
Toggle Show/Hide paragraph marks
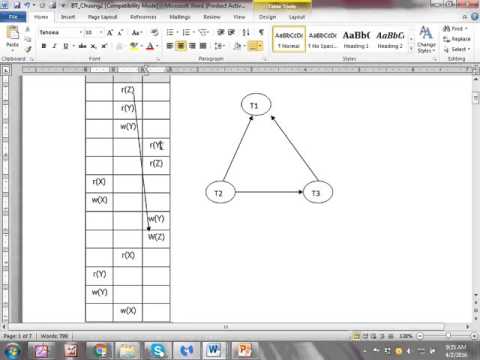click(x=261, y=32)
